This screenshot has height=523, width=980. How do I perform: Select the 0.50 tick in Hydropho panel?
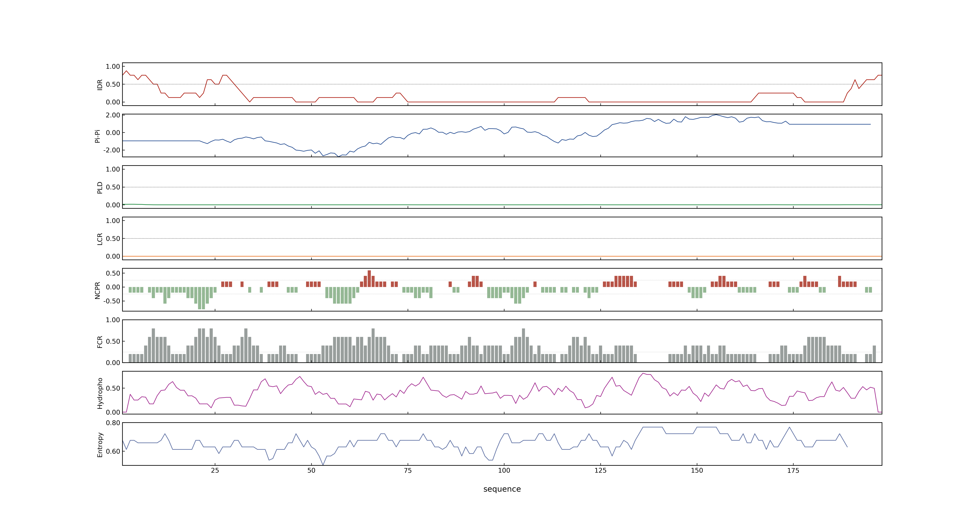point(113,388)
